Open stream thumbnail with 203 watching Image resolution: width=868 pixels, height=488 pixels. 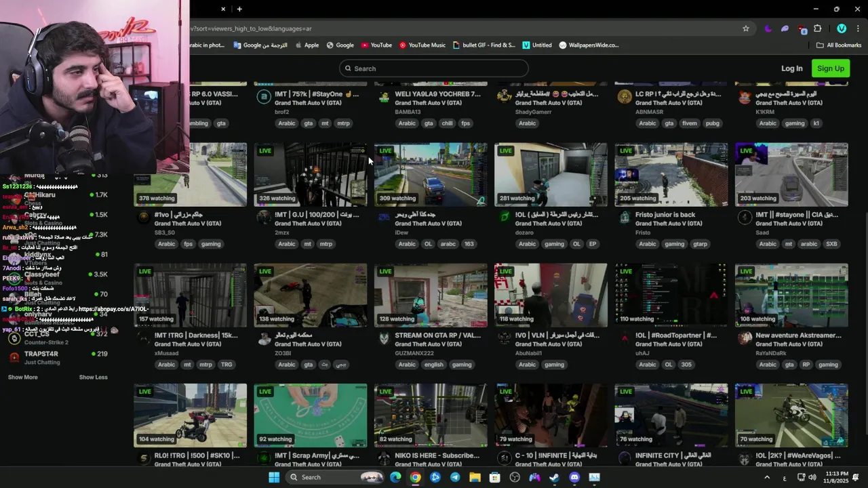click(x=791, y=174)
